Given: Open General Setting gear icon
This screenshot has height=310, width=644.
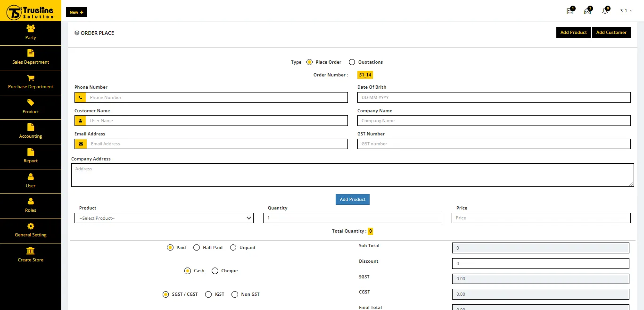Looking at the screenshot, I should pos(31,226).
